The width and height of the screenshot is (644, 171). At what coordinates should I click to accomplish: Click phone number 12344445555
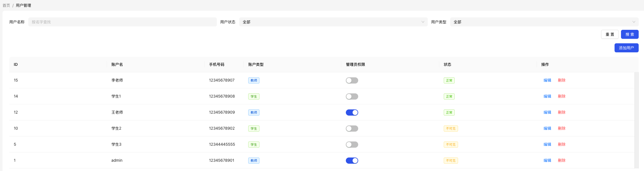(222, 144)
